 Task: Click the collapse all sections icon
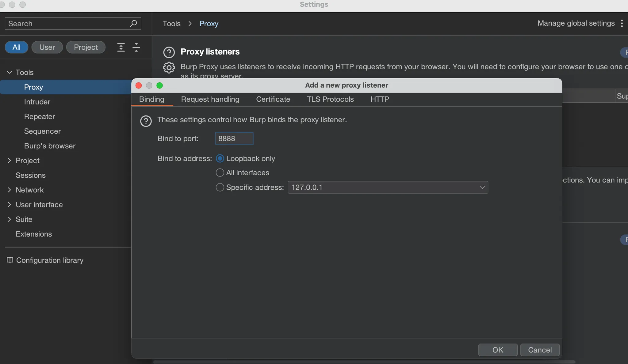tap(136, 47)
